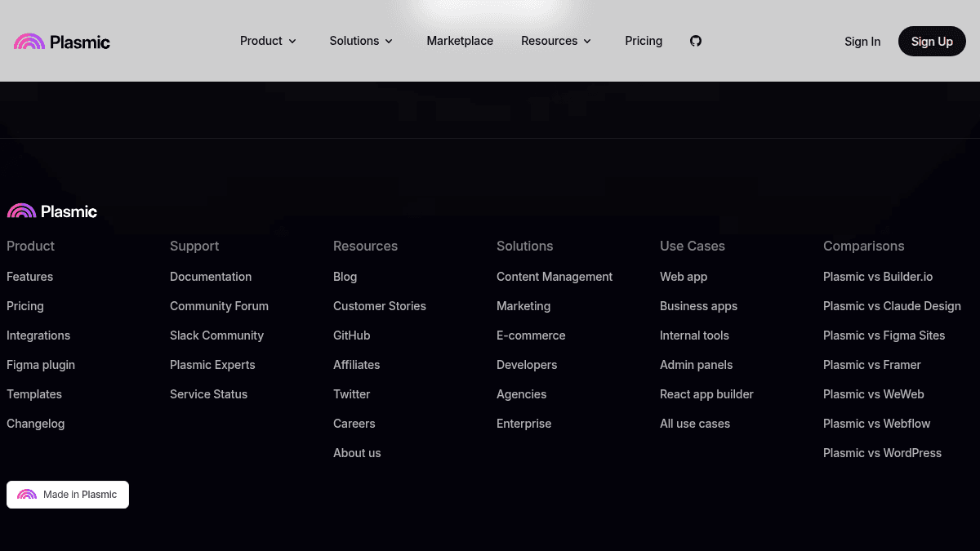980x551 pixels.
Task: Open the E-commerce link
Action: click(531, 335)
